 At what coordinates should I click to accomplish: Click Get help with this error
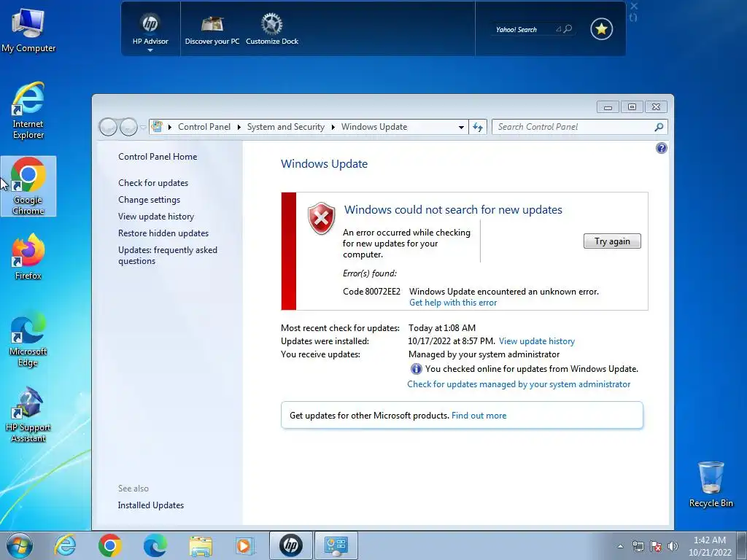coord(453,303)
